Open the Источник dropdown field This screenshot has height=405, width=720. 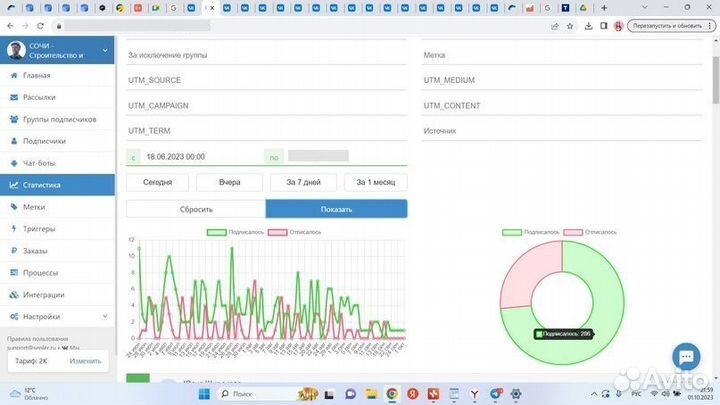[x=564, y=131]
